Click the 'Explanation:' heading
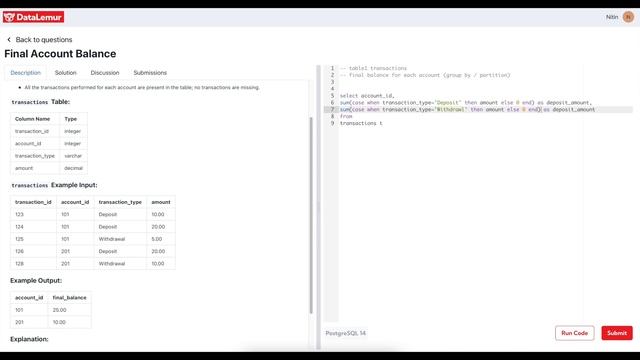The width and height of the screenshot is (640, 360). click(29, 339)
